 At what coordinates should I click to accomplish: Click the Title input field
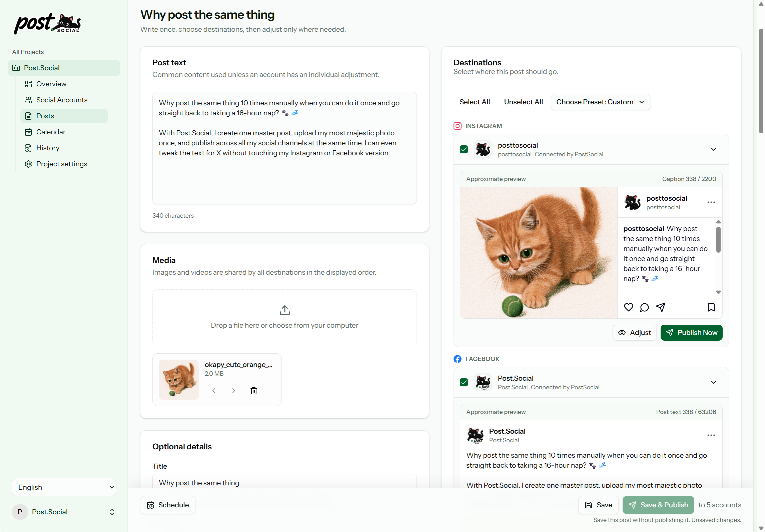point(284,481)
